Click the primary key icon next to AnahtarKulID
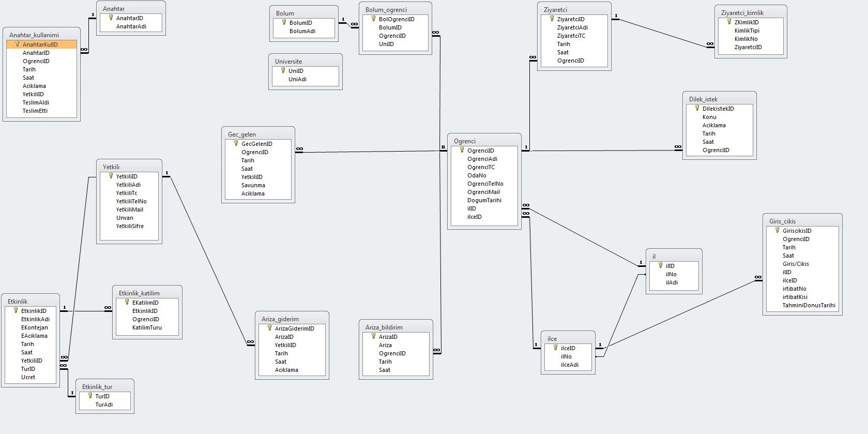 18,44
